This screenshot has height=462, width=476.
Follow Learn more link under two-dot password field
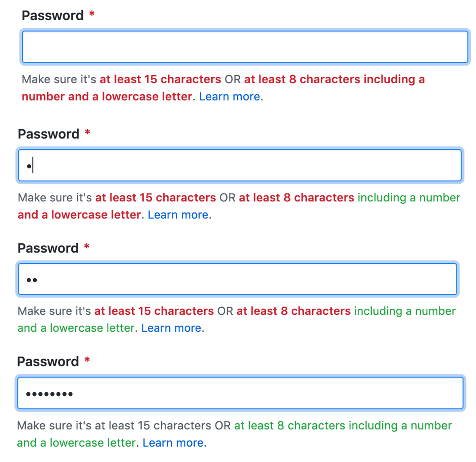point(171,328)
